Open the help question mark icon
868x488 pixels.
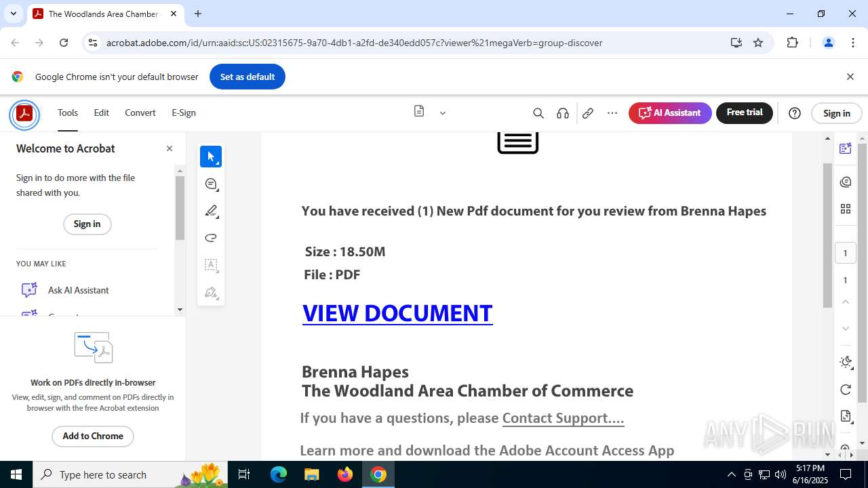[x=795, y=113]
